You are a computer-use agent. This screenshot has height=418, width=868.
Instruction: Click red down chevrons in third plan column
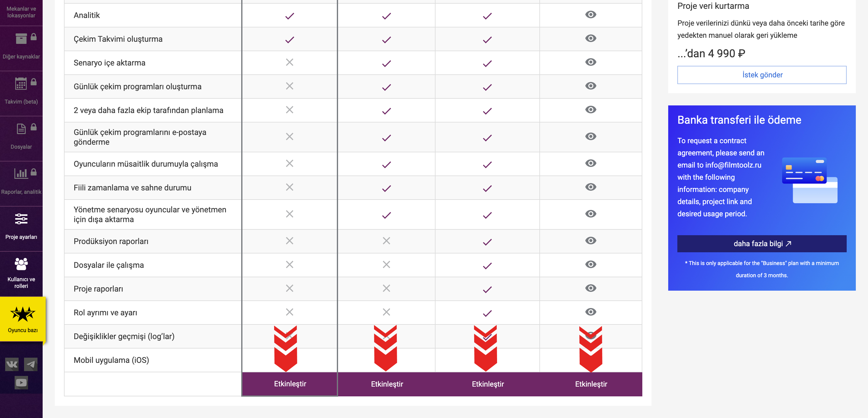click(485, 349)
